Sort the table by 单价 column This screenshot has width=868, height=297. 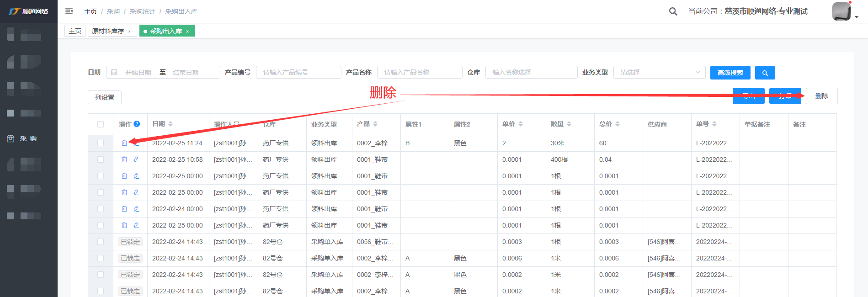[x=521, y=124]
